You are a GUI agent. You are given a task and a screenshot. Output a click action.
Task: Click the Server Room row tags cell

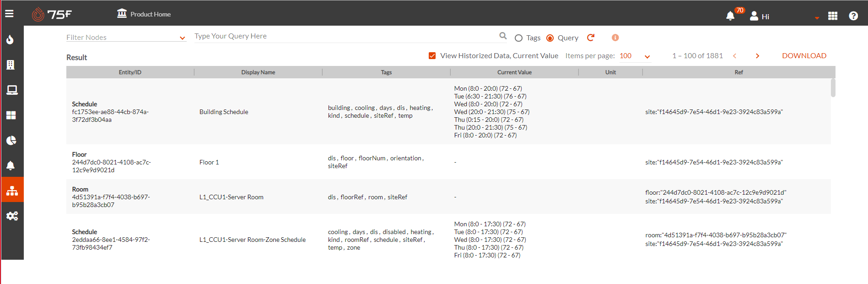367,197
